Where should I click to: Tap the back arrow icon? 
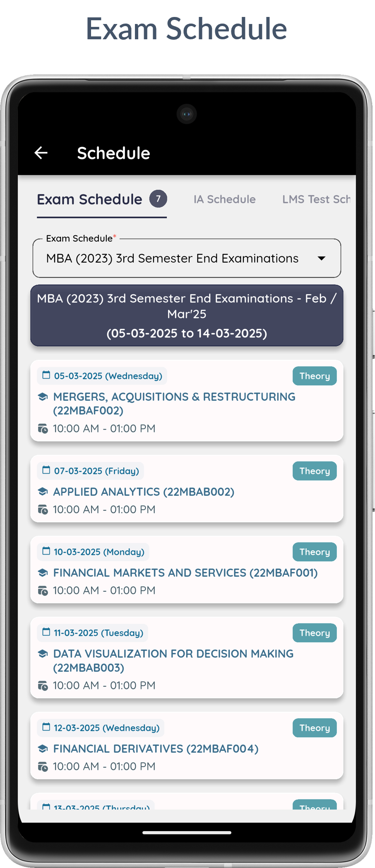[41, 153]
